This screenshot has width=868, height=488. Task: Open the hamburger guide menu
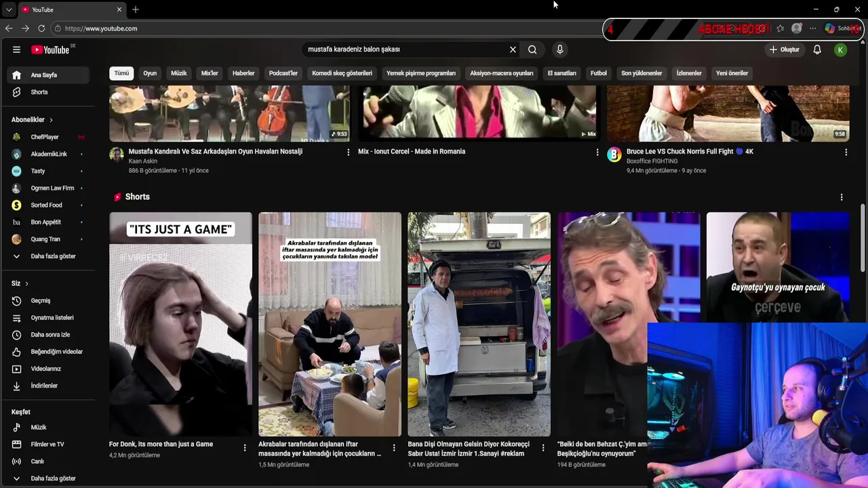(x=16, y=49)
